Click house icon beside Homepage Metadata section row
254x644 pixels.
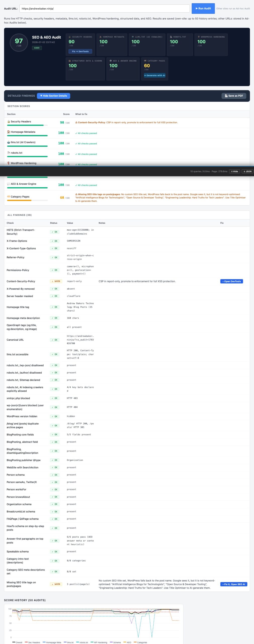[9, 132]
